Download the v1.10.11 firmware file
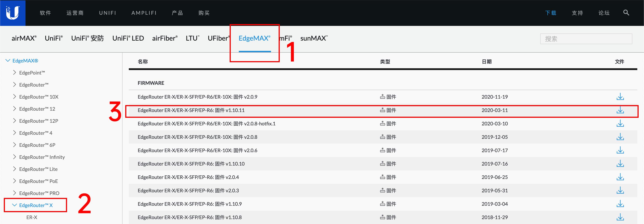The height and width of the screenshot is (224, 644). click(x=621, y=110)
